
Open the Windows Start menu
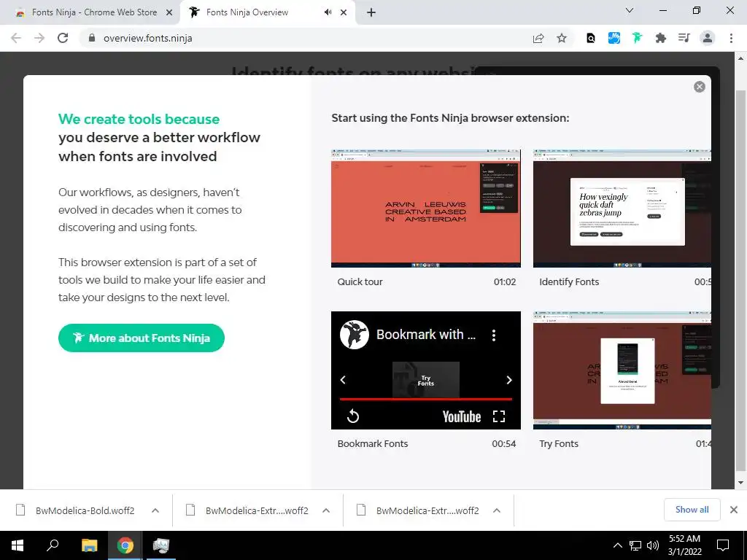pyautogui.click(x=18, y=545)
